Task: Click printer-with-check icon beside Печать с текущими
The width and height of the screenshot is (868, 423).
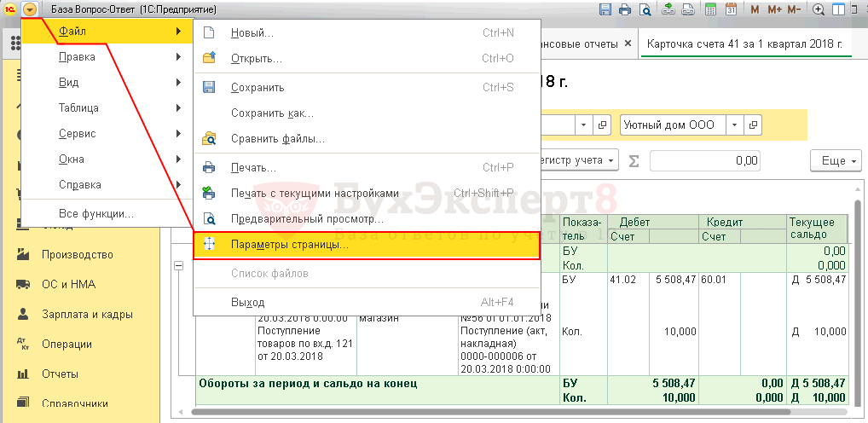Action: coord(209,194)
